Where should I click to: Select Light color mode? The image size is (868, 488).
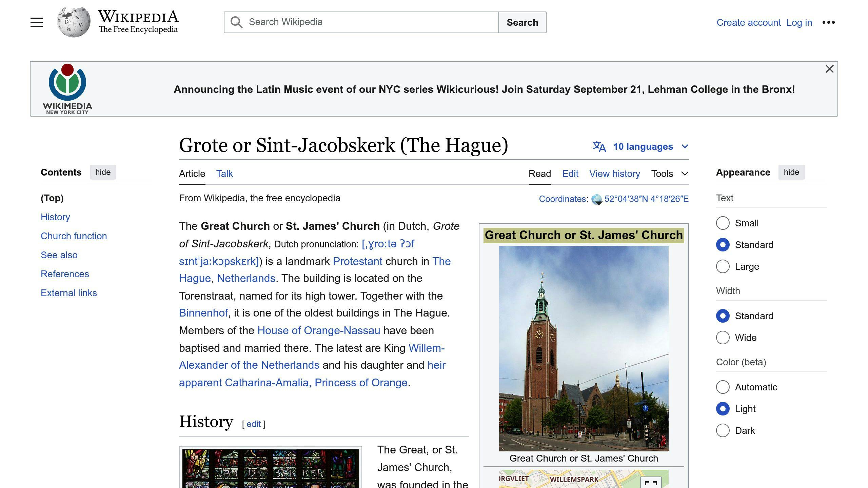pos(723,409)
